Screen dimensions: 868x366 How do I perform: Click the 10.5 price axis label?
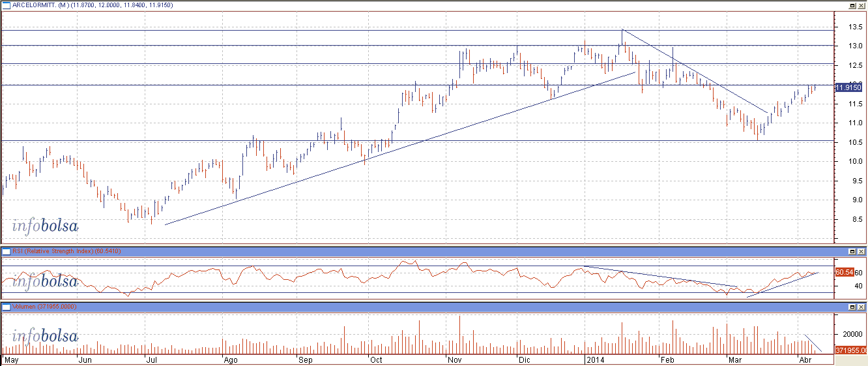click(854, 143)
